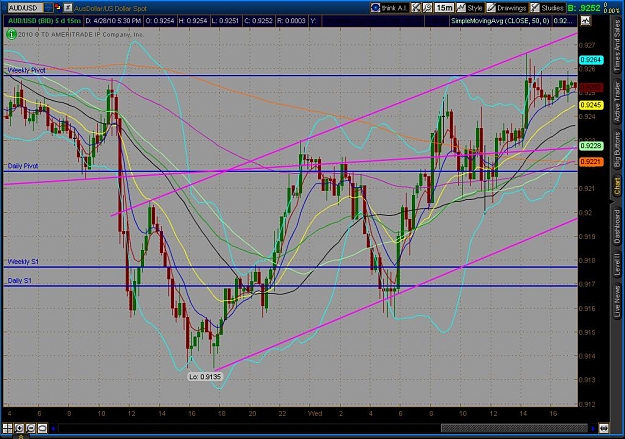Screen dimensions: 625x439
Task: Open the 15m timeframe selector
Action: point(444,8)
